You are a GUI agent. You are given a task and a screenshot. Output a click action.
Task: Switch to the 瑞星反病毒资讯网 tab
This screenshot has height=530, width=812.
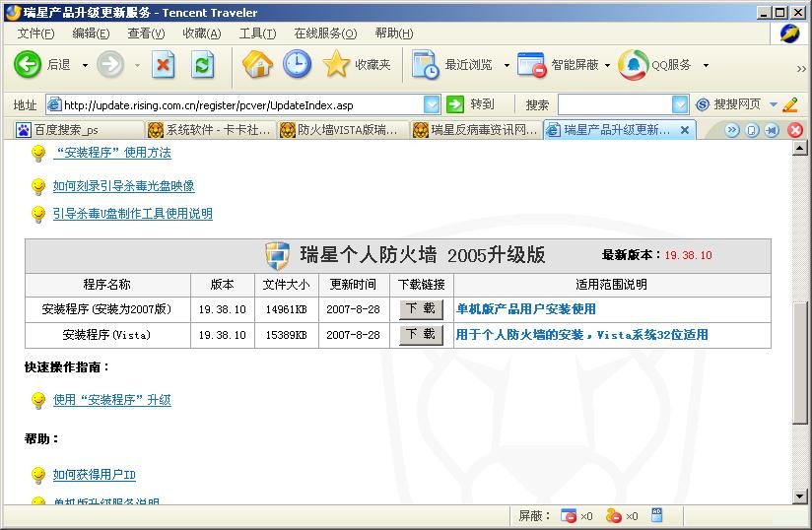click(x=475, y=130)
